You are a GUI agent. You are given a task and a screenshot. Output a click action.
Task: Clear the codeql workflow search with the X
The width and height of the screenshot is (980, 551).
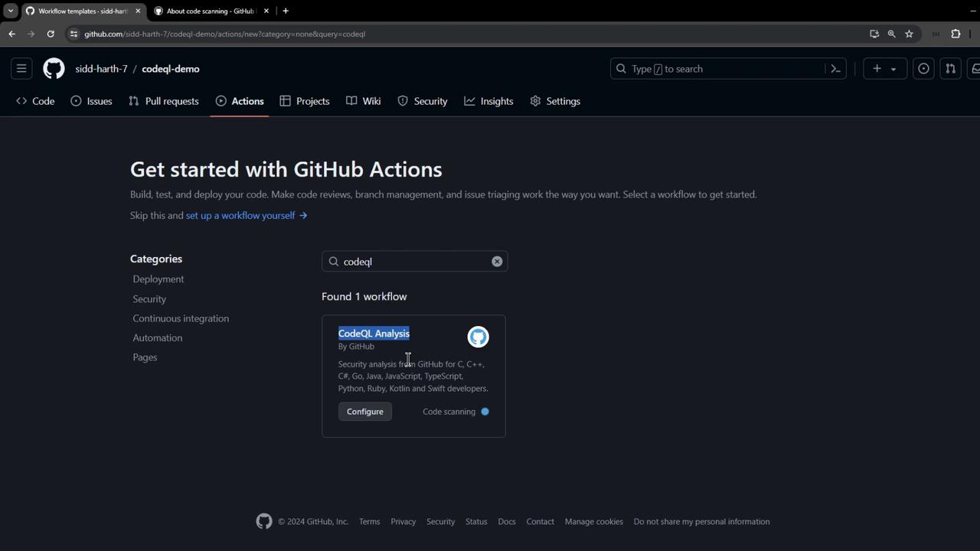click(x=497, y=262)
